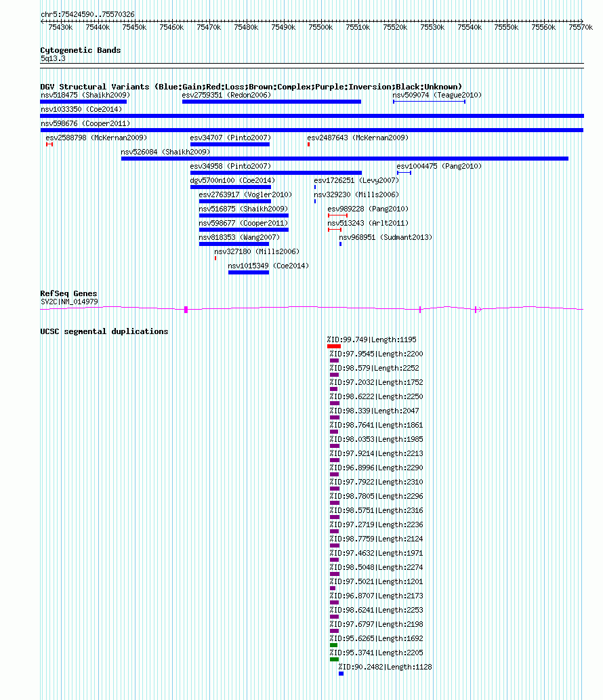
Task: Click the 75500k ruler tick label
Action: 320,28
